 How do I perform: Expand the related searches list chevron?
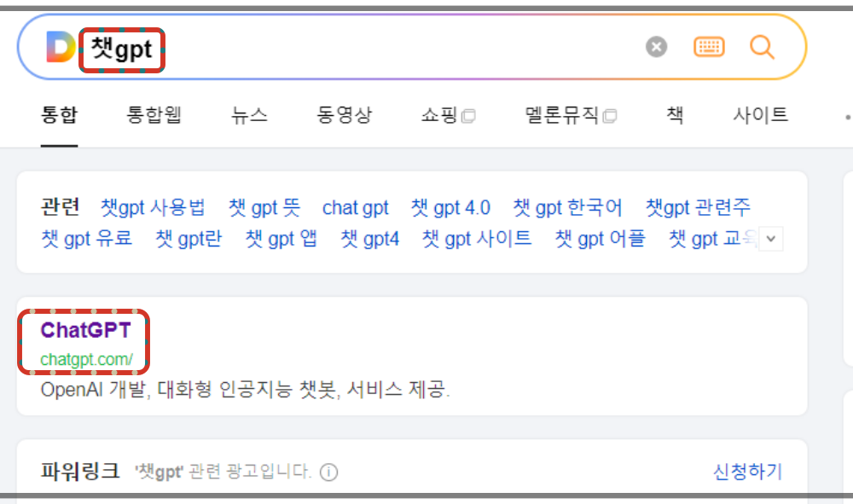click(770, 240)
